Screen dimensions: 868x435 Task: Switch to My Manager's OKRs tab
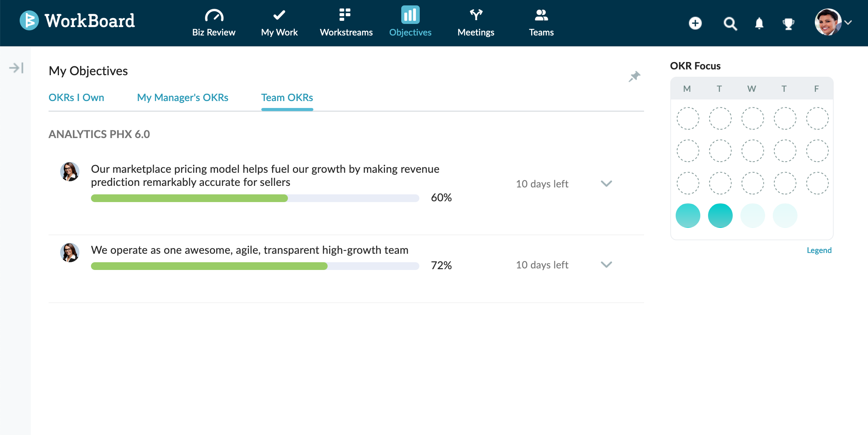tap(183, 98)
